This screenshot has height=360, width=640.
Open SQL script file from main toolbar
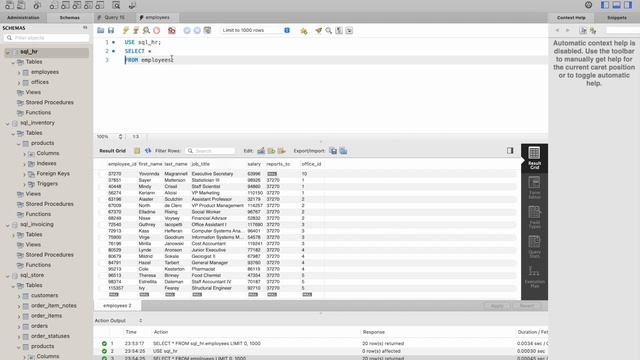coord(21,5)
